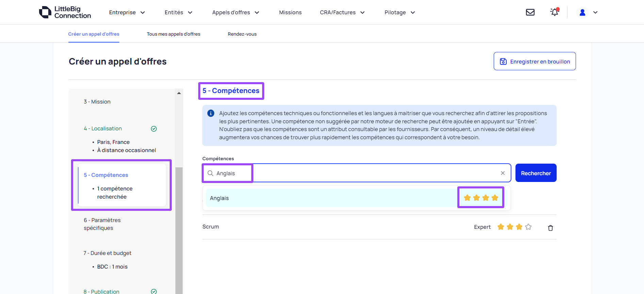Click the user profile avatar icon
The width and height of the screenshot is (644, 294).
582,12
